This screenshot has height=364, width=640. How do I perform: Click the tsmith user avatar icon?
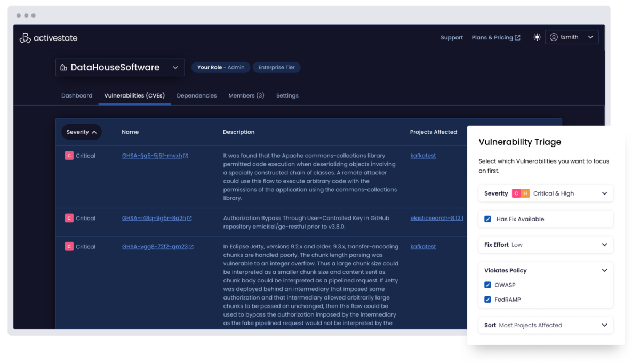554,37
